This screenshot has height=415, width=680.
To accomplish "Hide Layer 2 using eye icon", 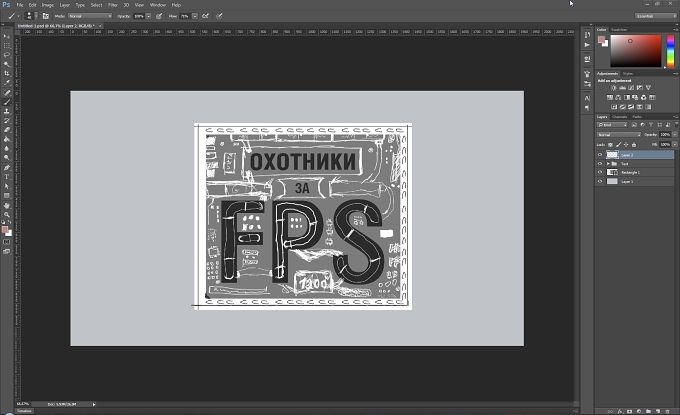I will [600, 155].
